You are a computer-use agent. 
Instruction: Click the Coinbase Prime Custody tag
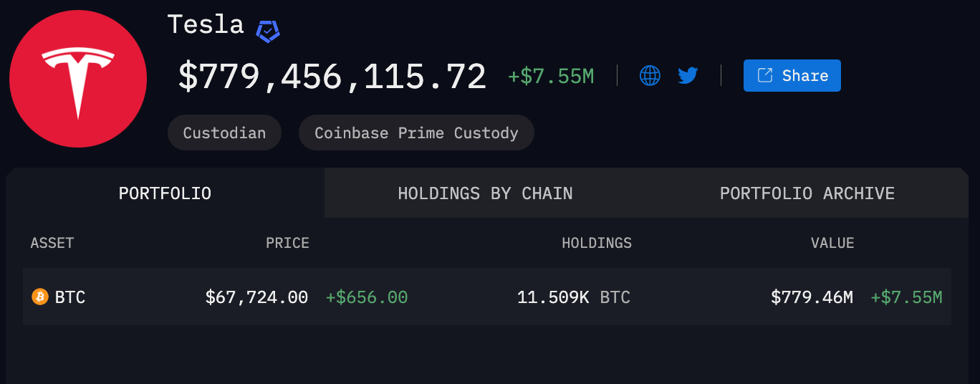click(x=416, y=133)
